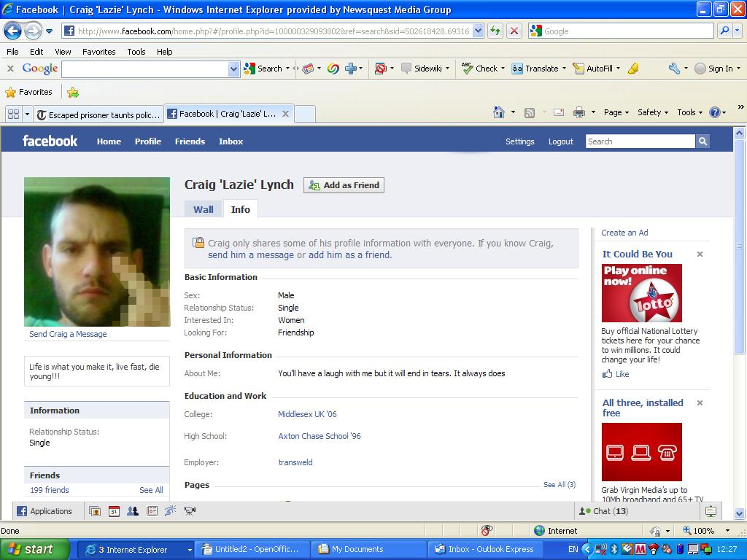Open the File menu
Image resolution: width=747 pixels, height=560 pixels.
click(x=13, y=52)
